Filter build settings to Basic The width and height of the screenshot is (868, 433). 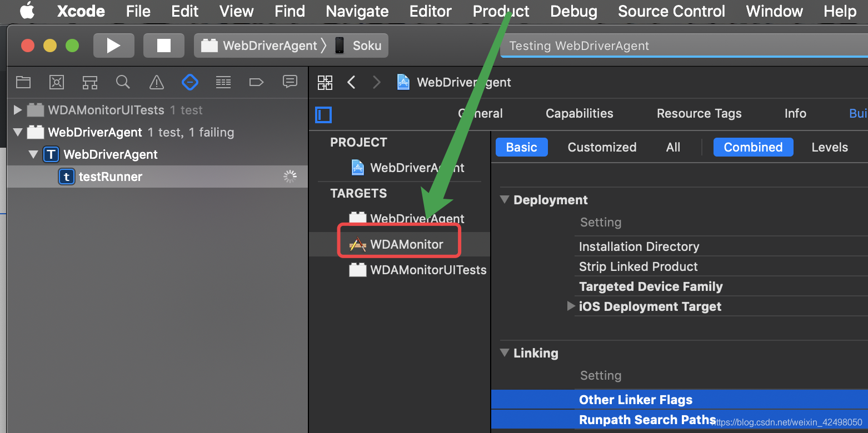522,147
